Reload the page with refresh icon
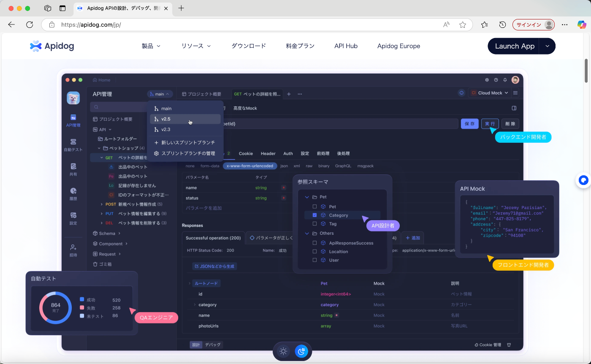This screenshot has width=591, height=364. click(30, 24)
